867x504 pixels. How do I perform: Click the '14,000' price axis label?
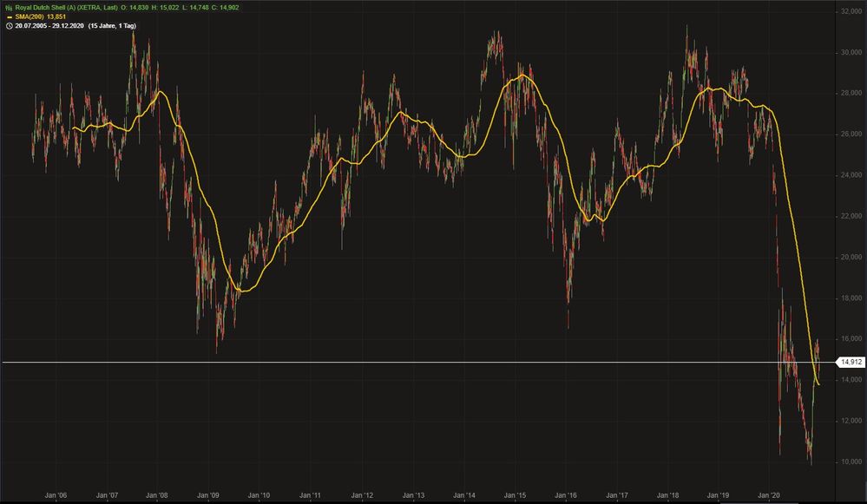pyautogui.click(x=851, y=380)
